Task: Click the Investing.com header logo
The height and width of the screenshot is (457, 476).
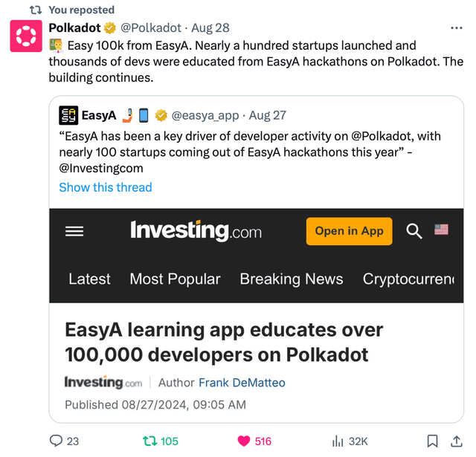Action: point(196,231)
